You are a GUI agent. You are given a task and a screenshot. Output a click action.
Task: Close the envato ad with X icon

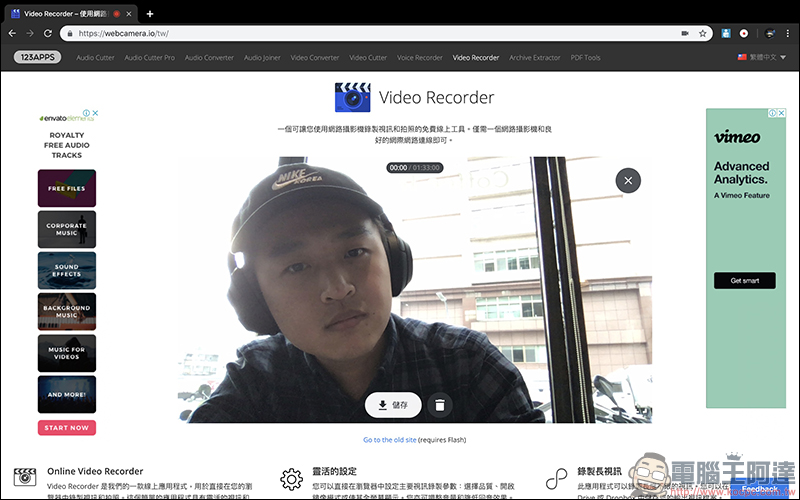(x=95, y=113)
